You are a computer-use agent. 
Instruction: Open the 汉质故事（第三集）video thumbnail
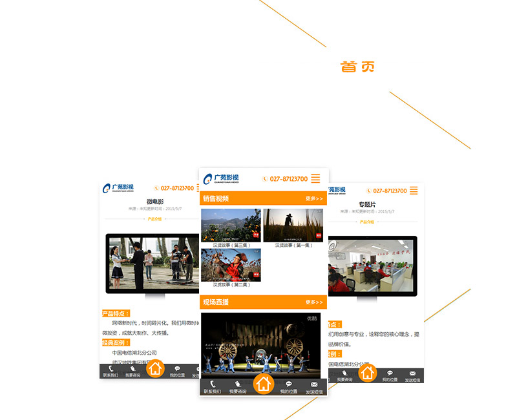(231, 226)
